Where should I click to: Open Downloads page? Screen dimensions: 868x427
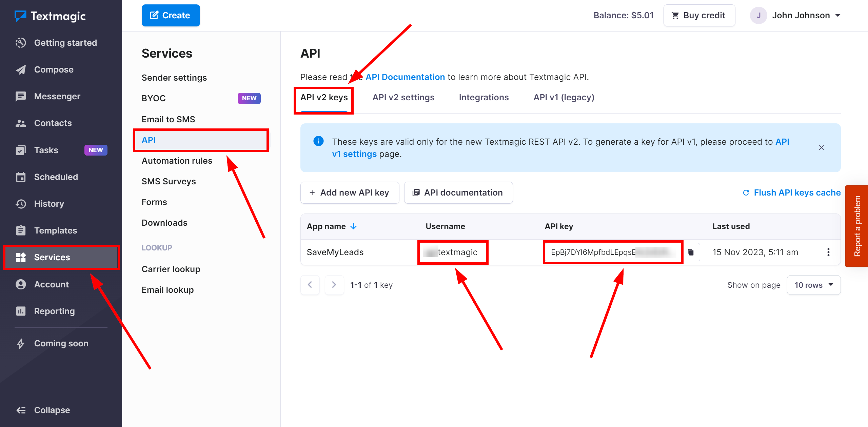click(x=164, y=223)
